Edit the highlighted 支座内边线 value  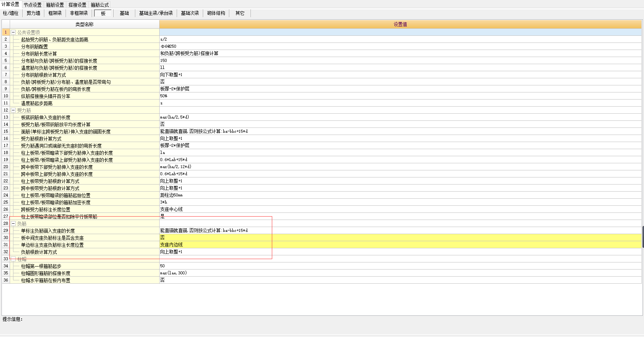click(x=400, y=245)
